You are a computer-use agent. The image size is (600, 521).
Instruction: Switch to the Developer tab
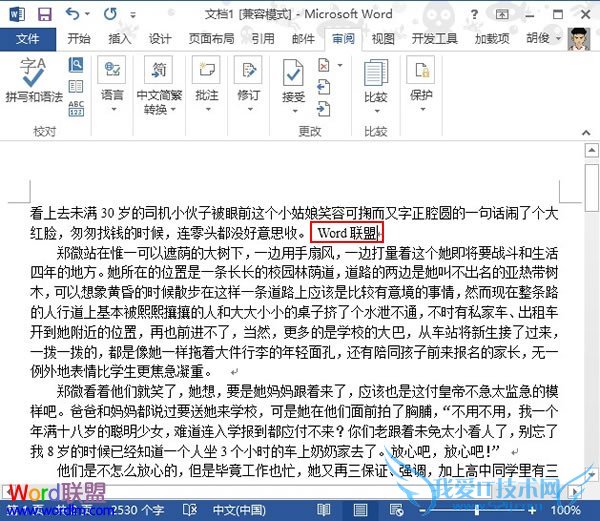click(x=433, y=39)
